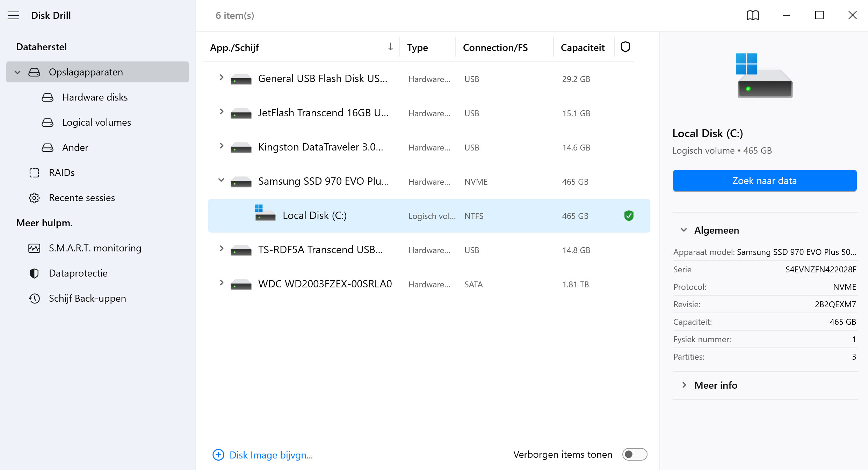Screen dimensions: 868x470
Task: Click the SATA connection cell
Action: (473, 285)
